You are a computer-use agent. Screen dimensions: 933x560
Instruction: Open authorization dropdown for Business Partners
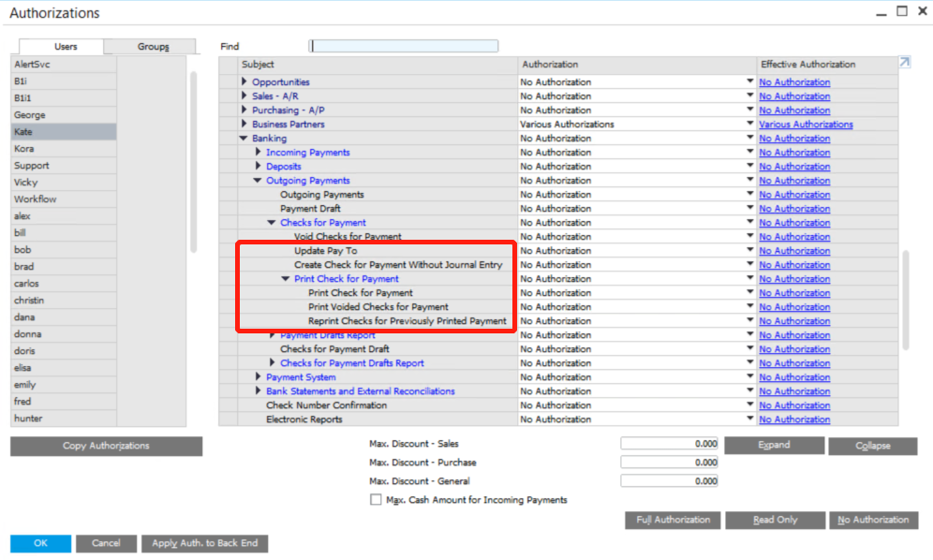point(749,124)
